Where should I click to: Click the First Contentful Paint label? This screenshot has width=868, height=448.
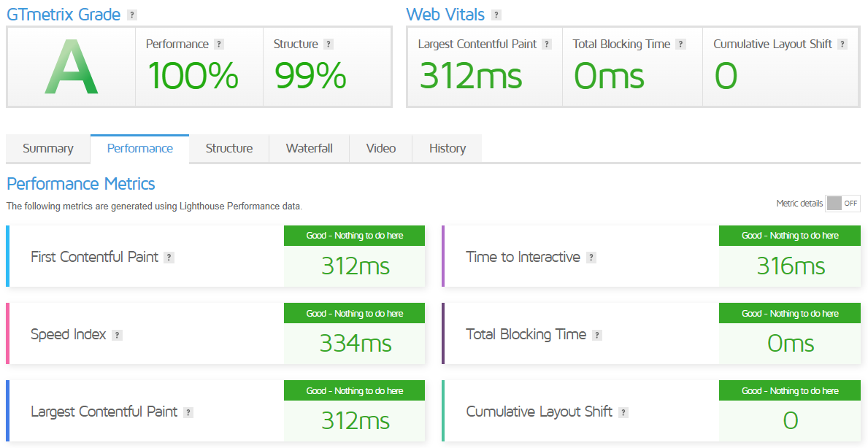click(95, 257)
